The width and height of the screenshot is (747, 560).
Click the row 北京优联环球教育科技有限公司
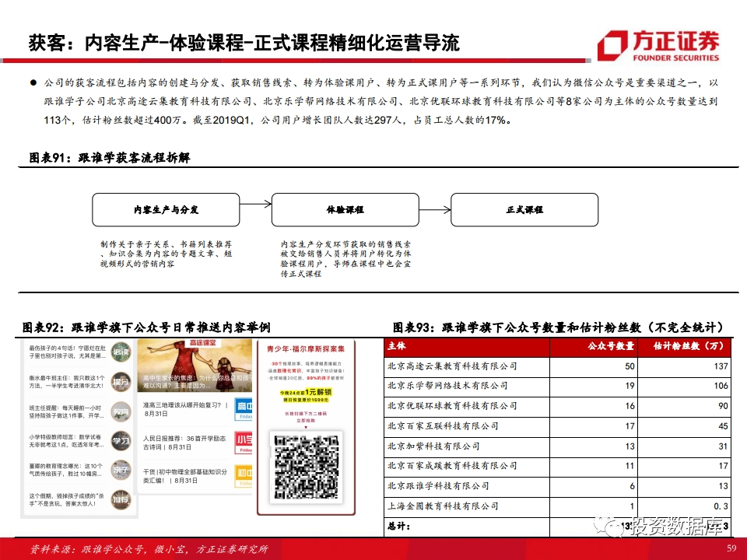559,407
